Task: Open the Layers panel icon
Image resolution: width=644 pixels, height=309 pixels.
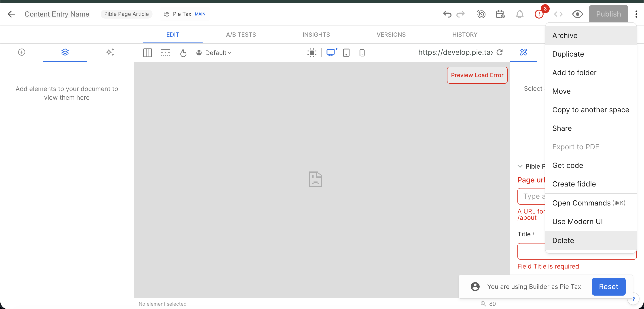Action: [65, 52]
